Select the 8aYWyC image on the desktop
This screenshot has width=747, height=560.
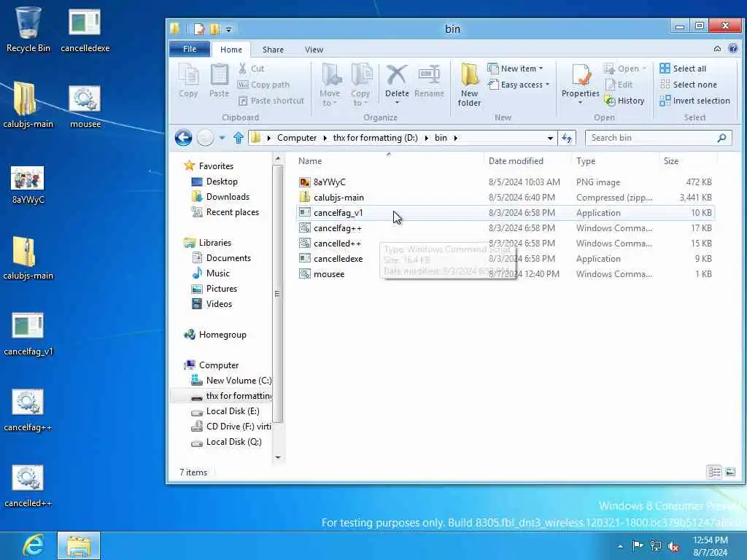click(x=28, y=184)
